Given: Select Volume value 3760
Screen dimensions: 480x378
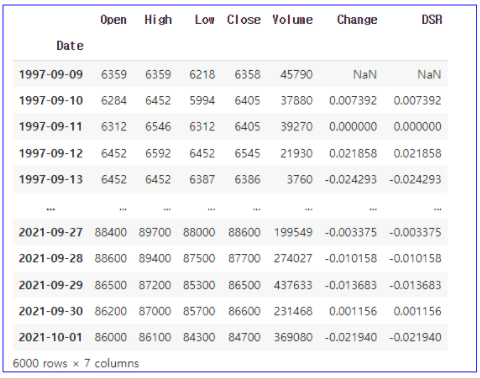Looking at the screenshot, I should [300, 179].
